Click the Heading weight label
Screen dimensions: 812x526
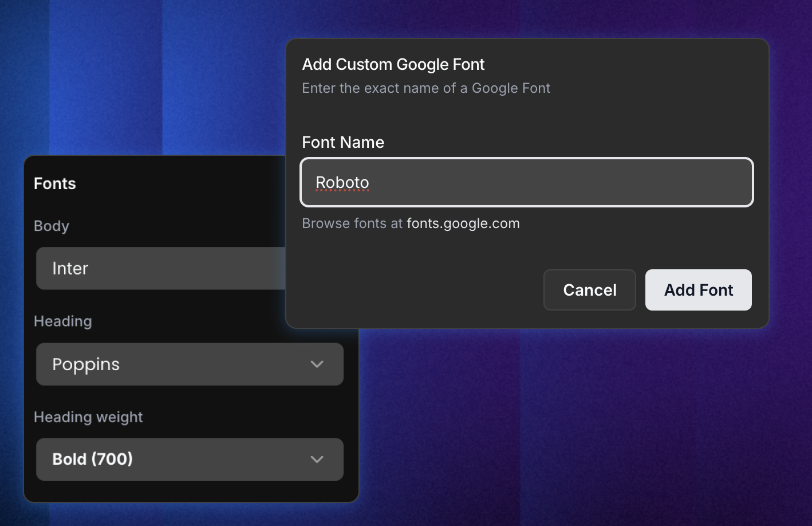88,417
